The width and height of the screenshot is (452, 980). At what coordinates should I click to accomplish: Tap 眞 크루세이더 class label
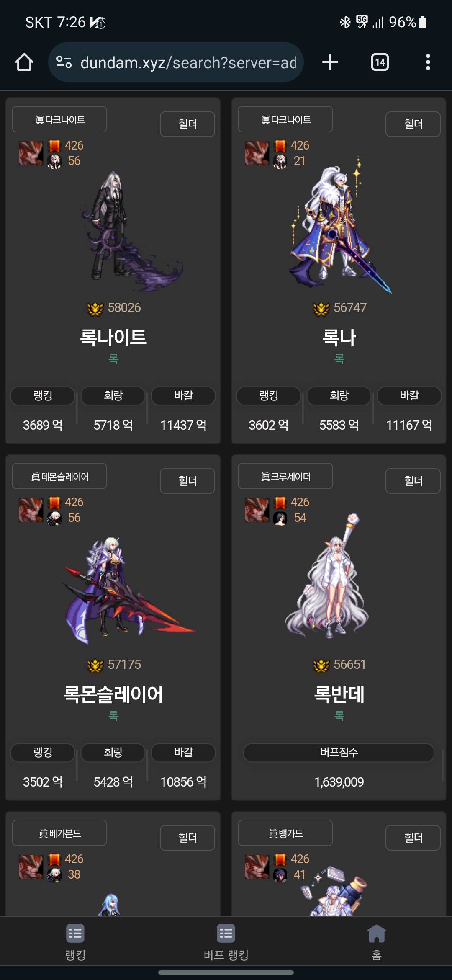click(285, 476)
